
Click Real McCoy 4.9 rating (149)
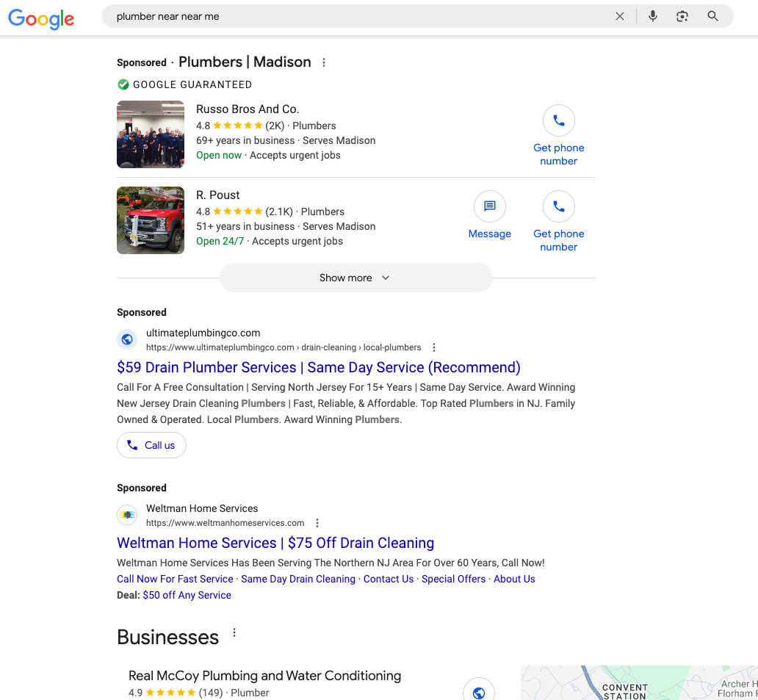(x=176, y=693)
